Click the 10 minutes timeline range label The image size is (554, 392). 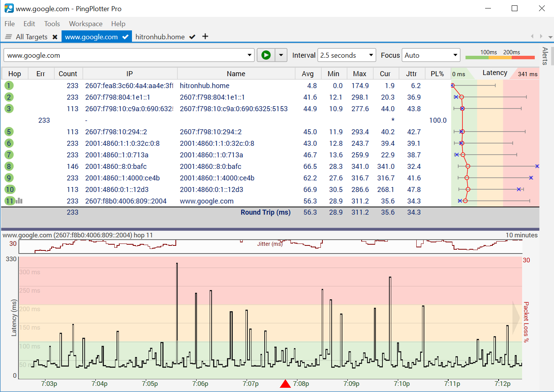[x=521, y=235]
